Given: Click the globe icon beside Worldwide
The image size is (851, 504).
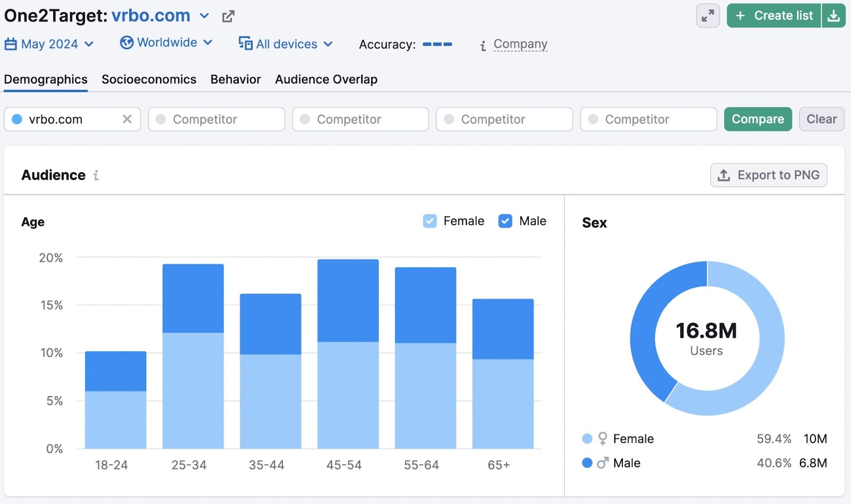Looking at the screenshot, I should click(x=127, y=43).
